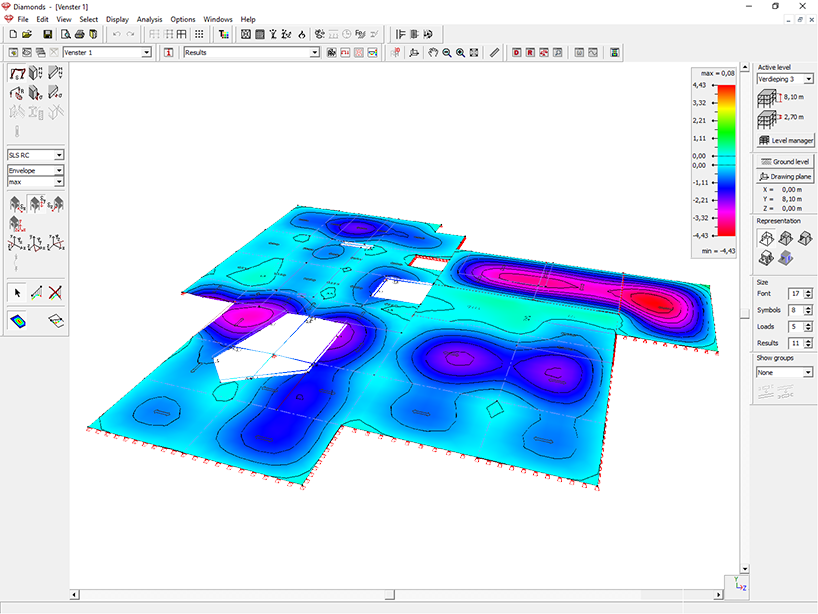Click the zoom in magnifier icon

[x=460, y=52]
